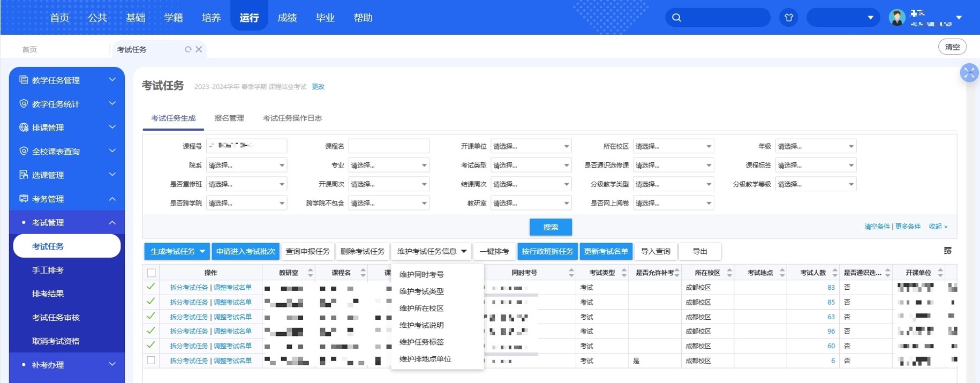980x383 pixels.
Task: Open the 所在校区 filter dropdown
Action: (x=673, y=146)
